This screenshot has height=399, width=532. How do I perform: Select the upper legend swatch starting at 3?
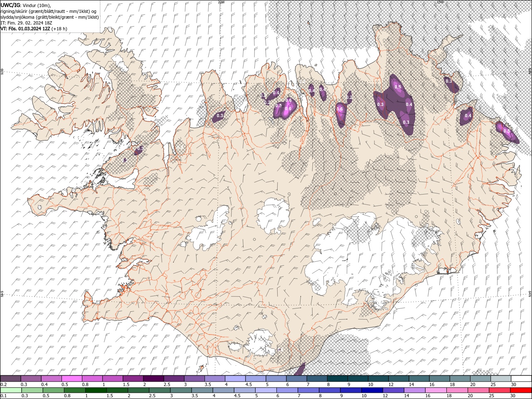[194, 378]
